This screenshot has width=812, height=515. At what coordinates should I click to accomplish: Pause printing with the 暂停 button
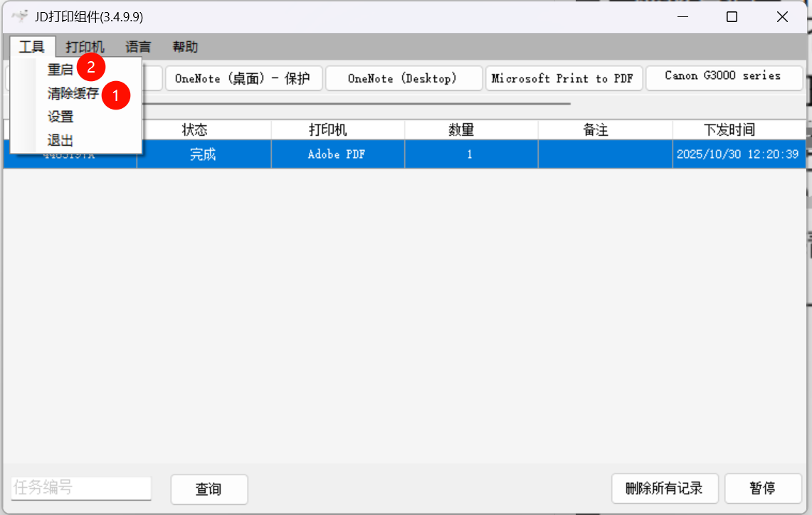tap(763, 489)
